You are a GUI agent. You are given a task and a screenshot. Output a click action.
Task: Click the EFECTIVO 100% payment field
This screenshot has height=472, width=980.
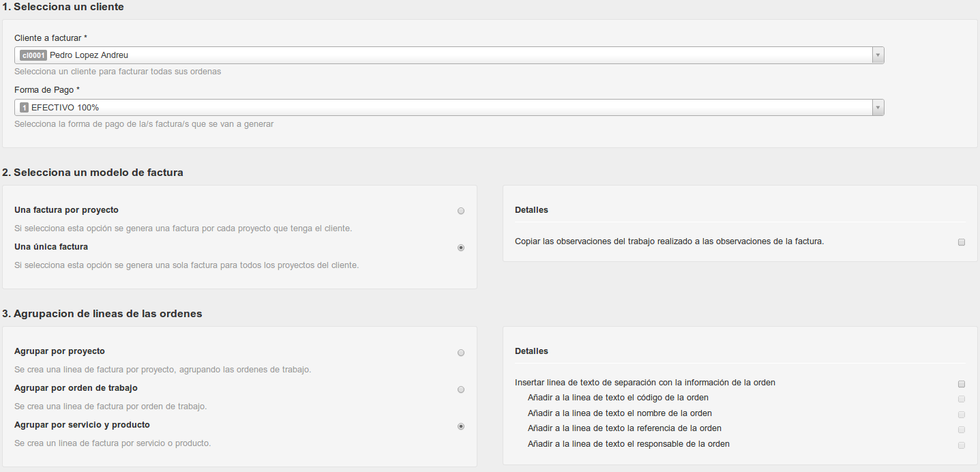coord(449,108)
